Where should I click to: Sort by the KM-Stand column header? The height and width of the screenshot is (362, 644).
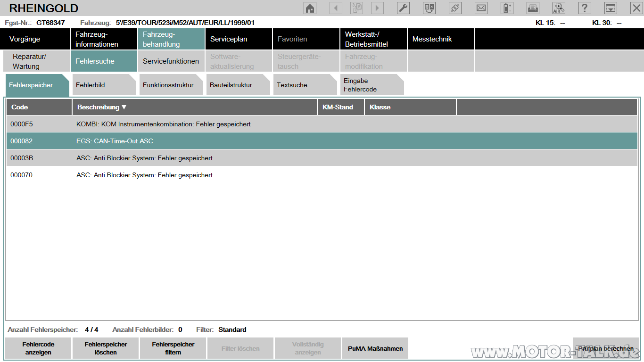(x=341, y=107)
